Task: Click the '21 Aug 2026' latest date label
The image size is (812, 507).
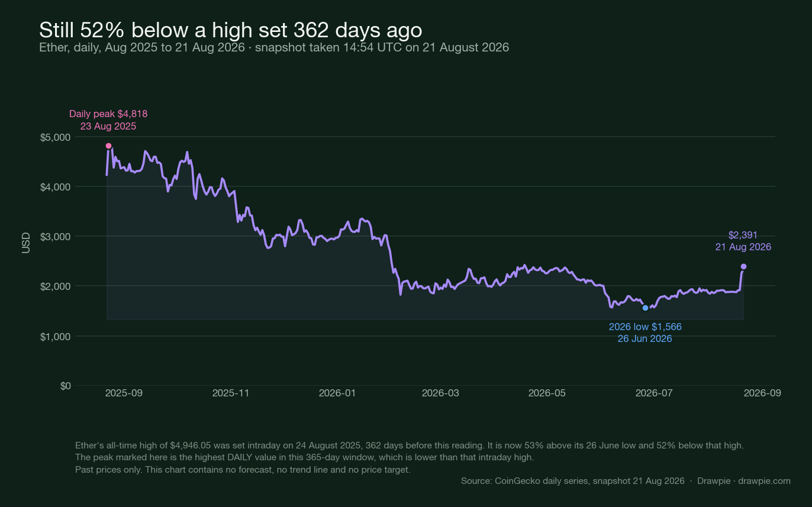Action: click(x=743, y=247)
